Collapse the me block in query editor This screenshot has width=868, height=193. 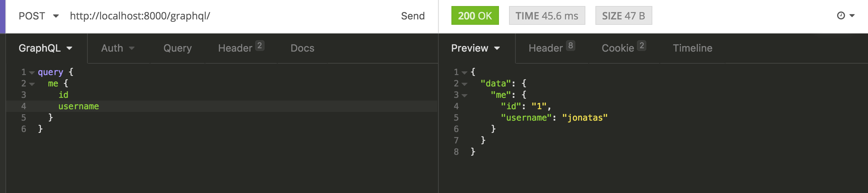[x=32, y=84]
